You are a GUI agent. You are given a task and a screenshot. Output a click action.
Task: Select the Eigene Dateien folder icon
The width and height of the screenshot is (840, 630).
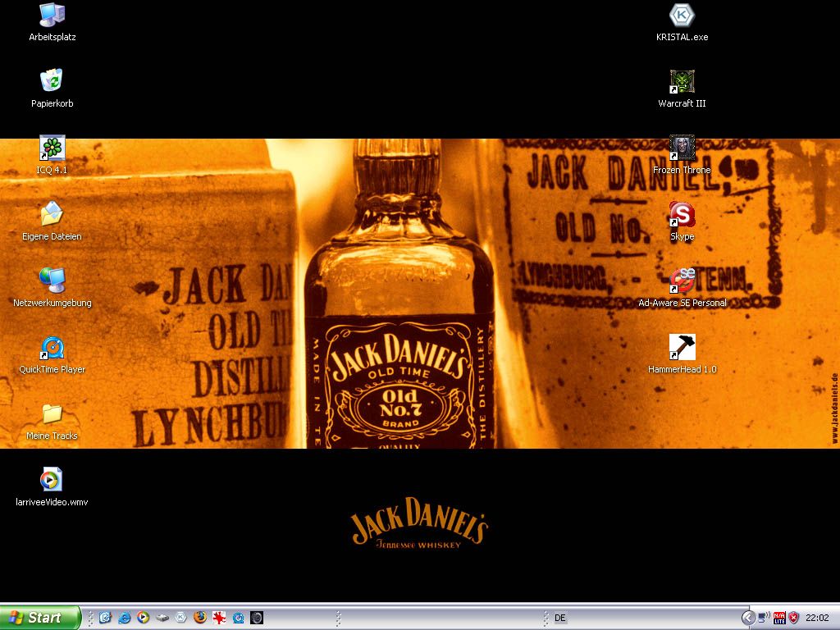point(52,221)
